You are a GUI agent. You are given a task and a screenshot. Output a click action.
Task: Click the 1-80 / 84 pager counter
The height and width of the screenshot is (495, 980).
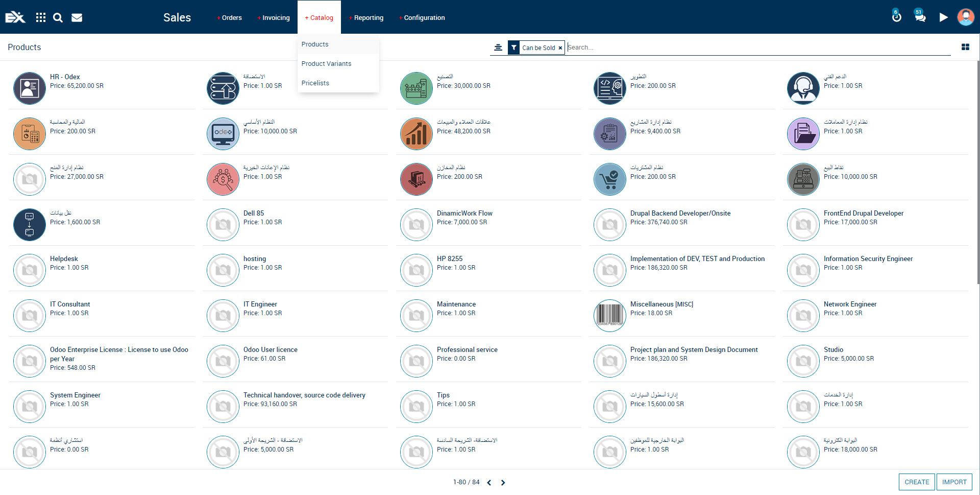(466, 482)
